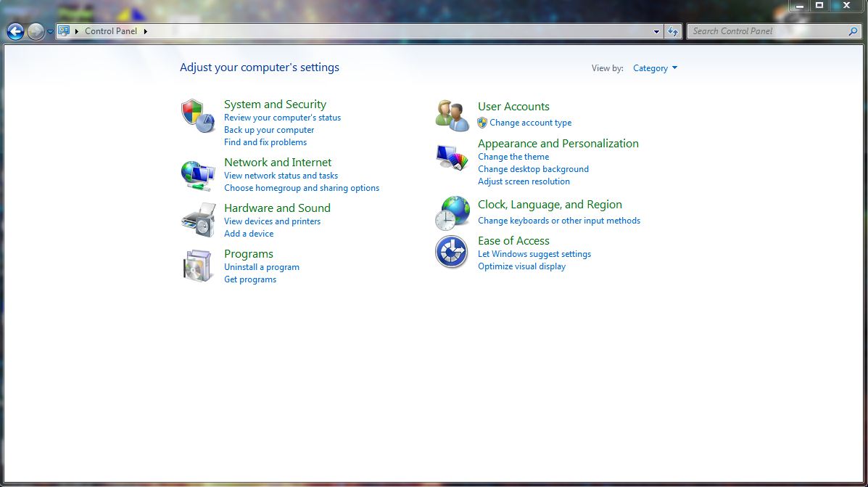The height and width of the screenshot is (487, 868).
Task: Go back with the blue Back arrow
Action: tap(15, 32)
